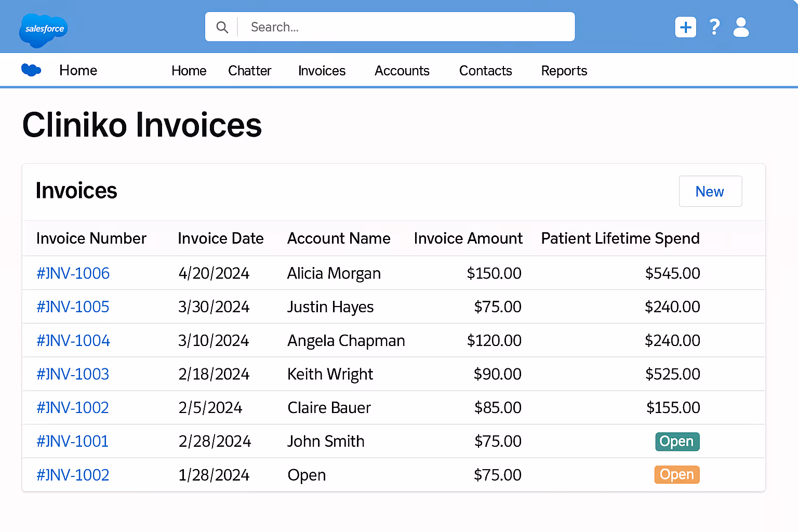Open the Home tab in navigation
The width and height of the screenshot is (798, 532).
coord(189,71)
